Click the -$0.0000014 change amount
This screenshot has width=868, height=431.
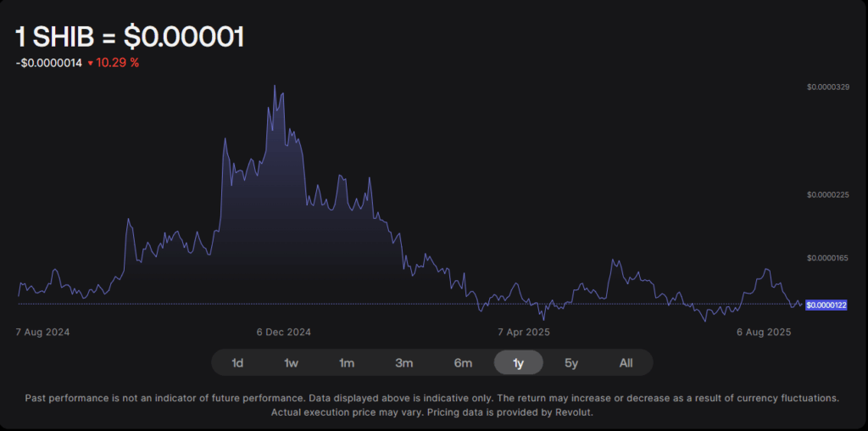tap(49, 63)
